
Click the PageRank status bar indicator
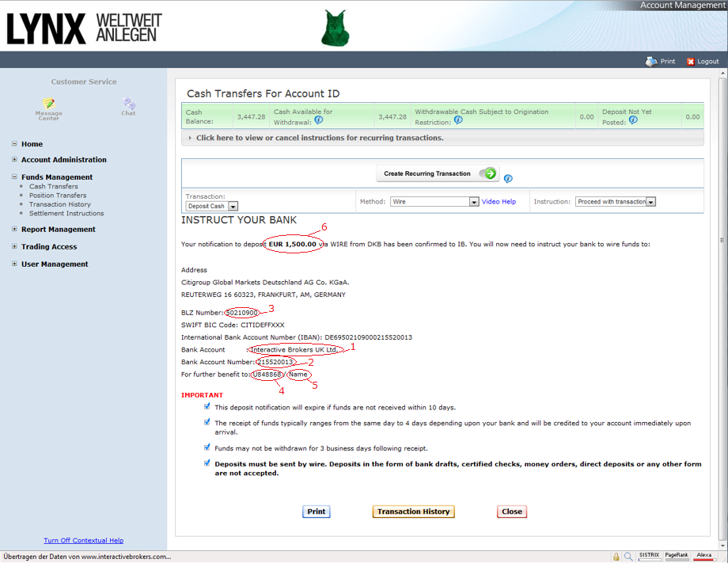(x=677, y=556)
